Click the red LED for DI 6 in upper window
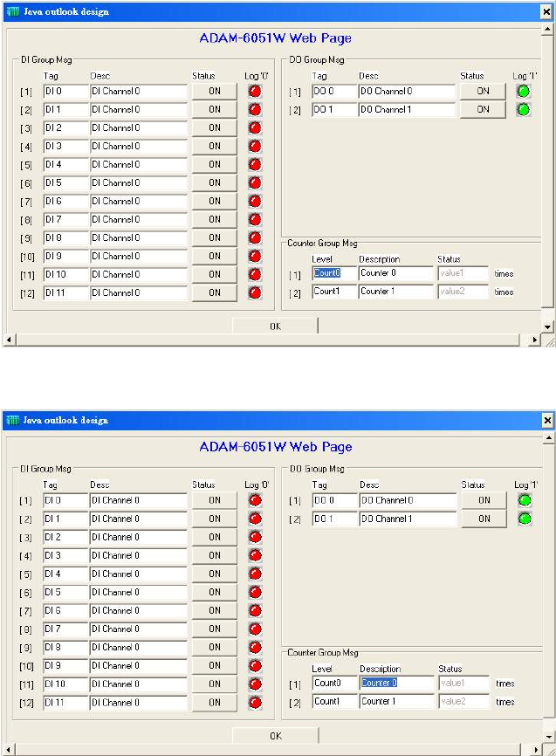Image resolution: width=556 pixels, height=756 pixels. pyautogui.click(x=255, y=201)
